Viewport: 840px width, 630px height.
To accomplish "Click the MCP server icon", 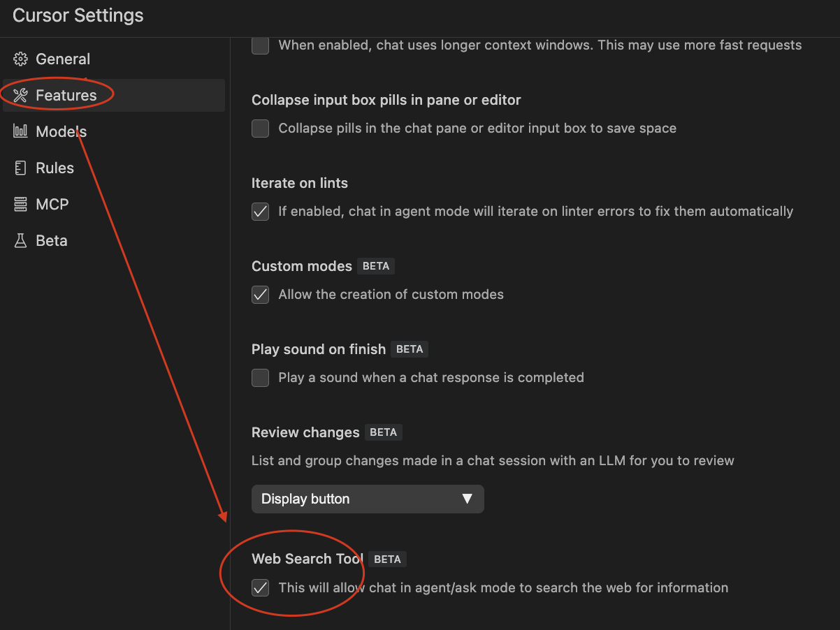I will [x=21, y=204].
